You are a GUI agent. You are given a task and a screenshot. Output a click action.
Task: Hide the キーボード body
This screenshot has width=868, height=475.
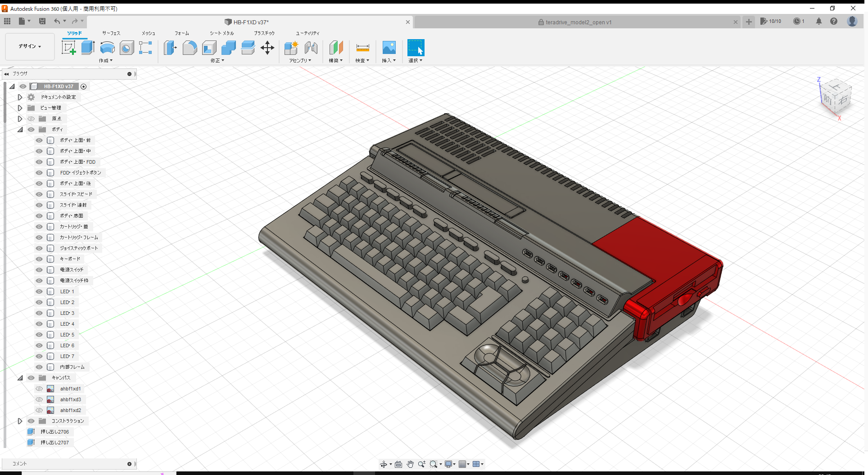[39, 259]
